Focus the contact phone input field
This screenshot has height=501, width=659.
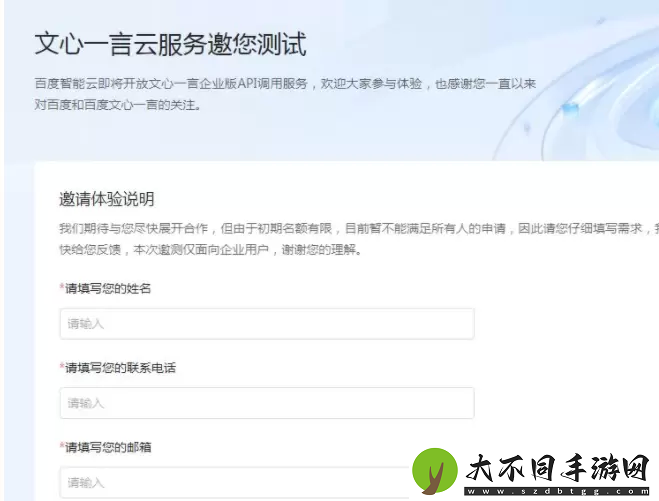click(267, 403)
